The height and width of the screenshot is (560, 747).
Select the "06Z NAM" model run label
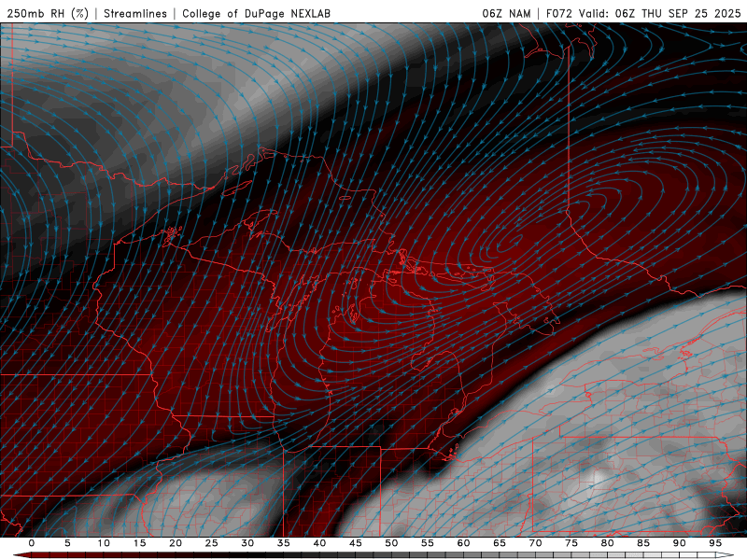[x=506, y=13]
